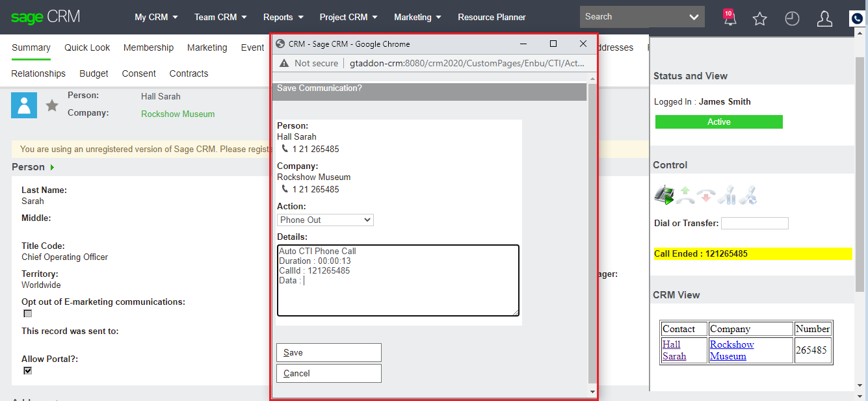Image resolution: width=868 pixels, height=401 pixels.
Task: Switch to the Quick Look tab
Action: coord(87,47)
